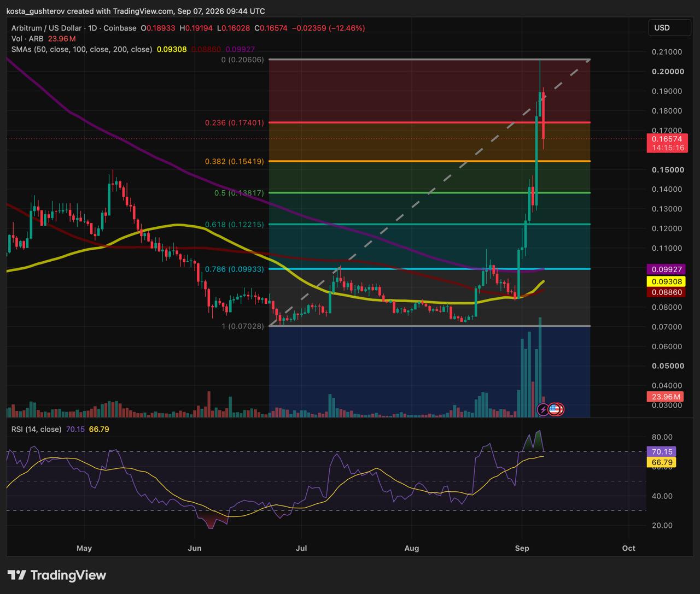Click the Sep label on time axis
The width and height of the screenshot is (700, 594).
(x=522, y=548)
